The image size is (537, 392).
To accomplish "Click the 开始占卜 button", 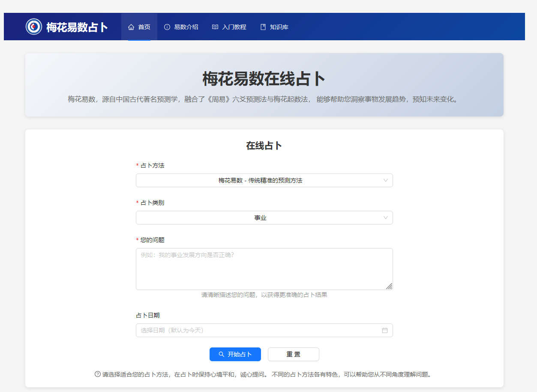I will point(235,354).
